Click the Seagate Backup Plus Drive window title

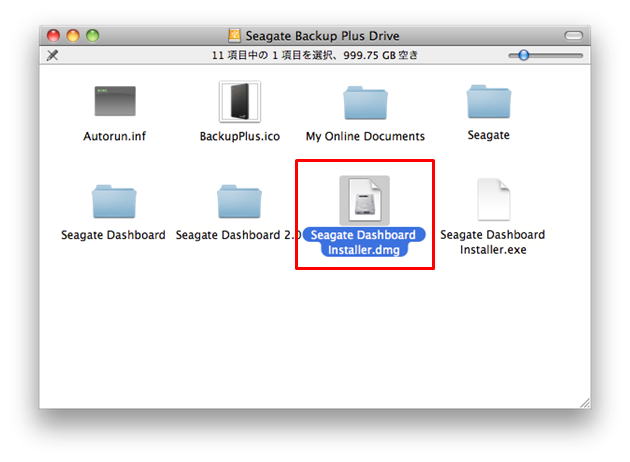click(323, 36)
